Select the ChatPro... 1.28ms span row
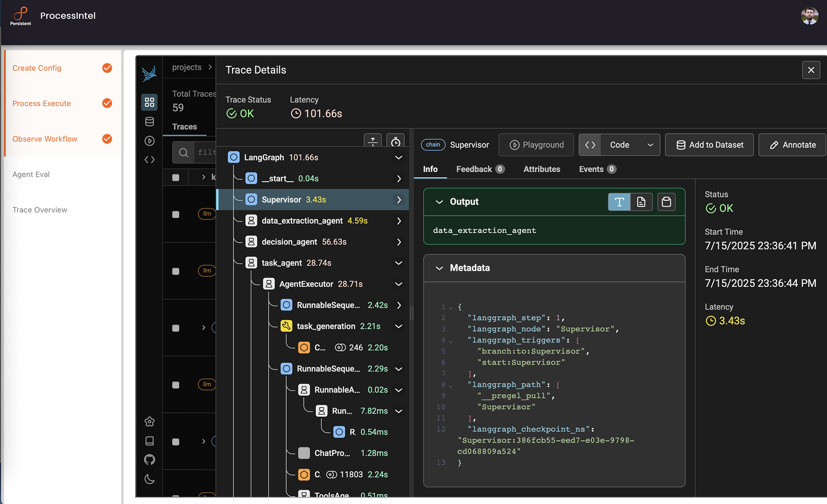The image size is (827, 504). click(x=313, y=453)
